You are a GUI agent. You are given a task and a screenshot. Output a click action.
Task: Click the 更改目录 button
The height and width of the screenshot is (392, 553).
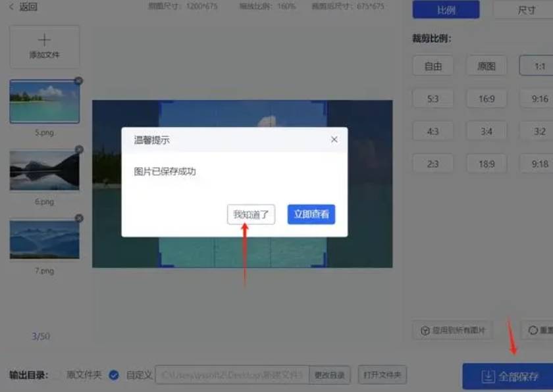tap(330, 375)
